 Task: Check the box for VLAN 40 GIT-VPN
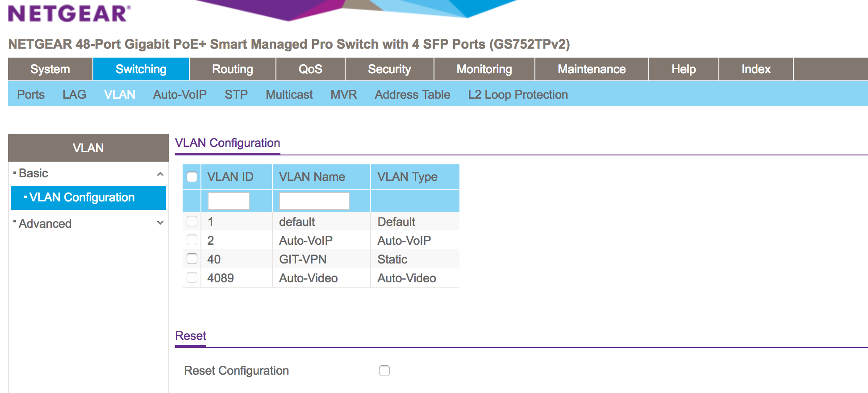[x=192, y=259]
